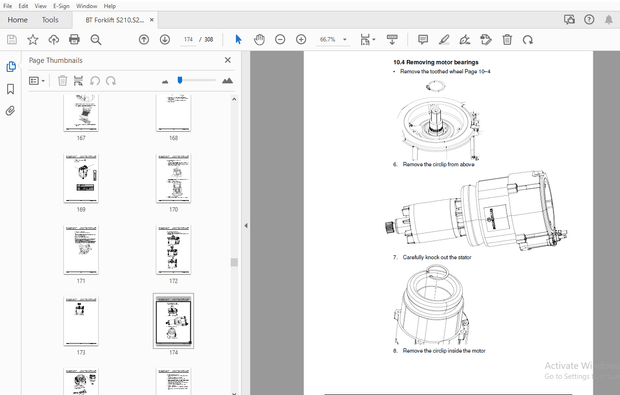Viewport: 620px width, 395px height.
Task: Reduce thumbnail size with small mountain icon
Action: [x=165, y=81]
